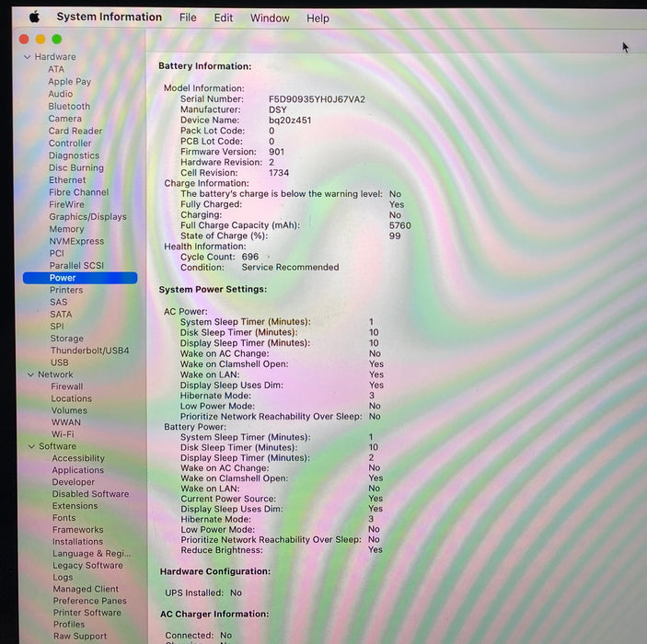Viewport: 647px width, 644px height.
Task: Select Ethernet in the sidebar
Action: pos(68,180)
